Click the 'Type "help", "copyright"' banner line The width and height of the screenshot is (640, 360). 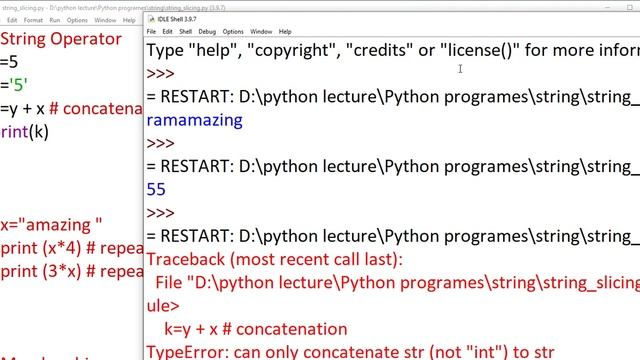pos(393,50)
